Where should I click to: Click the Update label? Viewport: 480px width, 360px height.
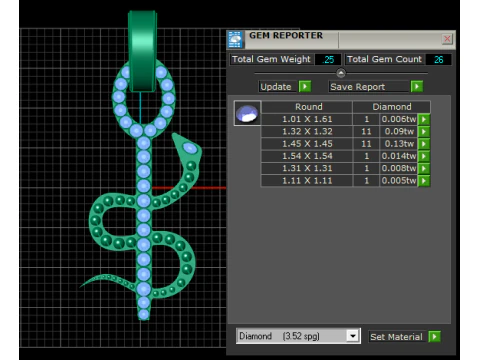pos(276,87)
